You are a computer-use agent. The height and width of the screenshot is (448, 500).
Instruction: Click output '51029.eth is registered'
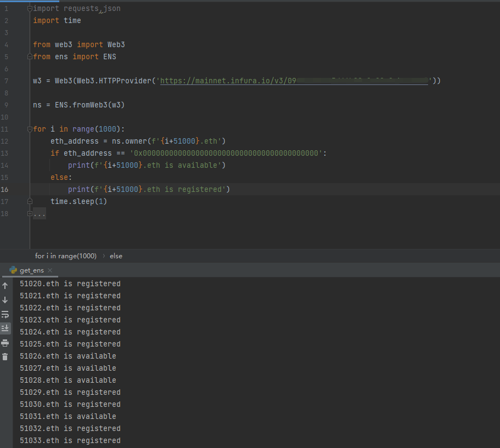(x=70, y=392)
